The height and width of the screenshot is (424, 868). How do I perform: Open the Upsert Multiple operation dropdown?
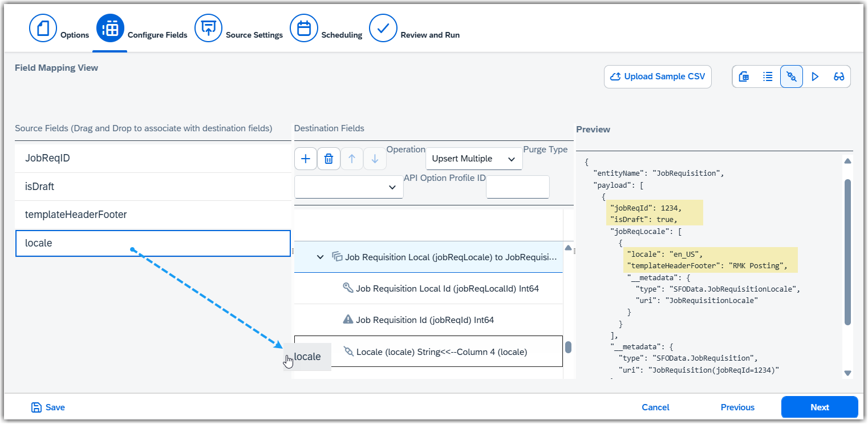pos(474,159)
